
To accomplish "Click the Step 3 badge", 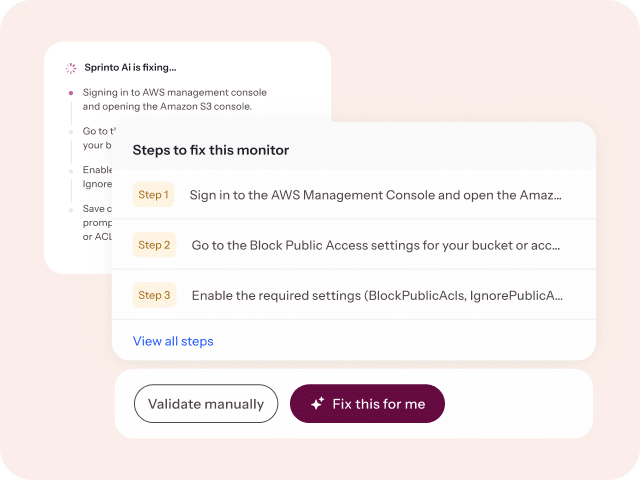I will 154,295.
